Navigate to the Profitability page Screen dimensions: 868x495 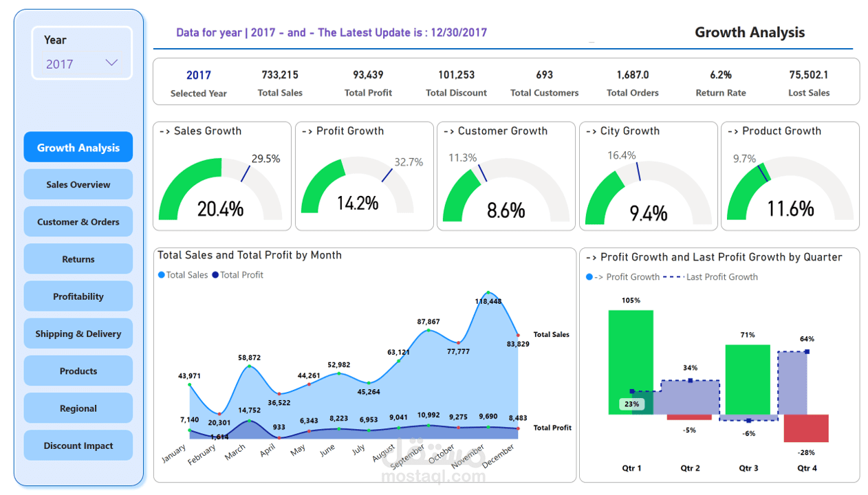(x=78, y=296)
